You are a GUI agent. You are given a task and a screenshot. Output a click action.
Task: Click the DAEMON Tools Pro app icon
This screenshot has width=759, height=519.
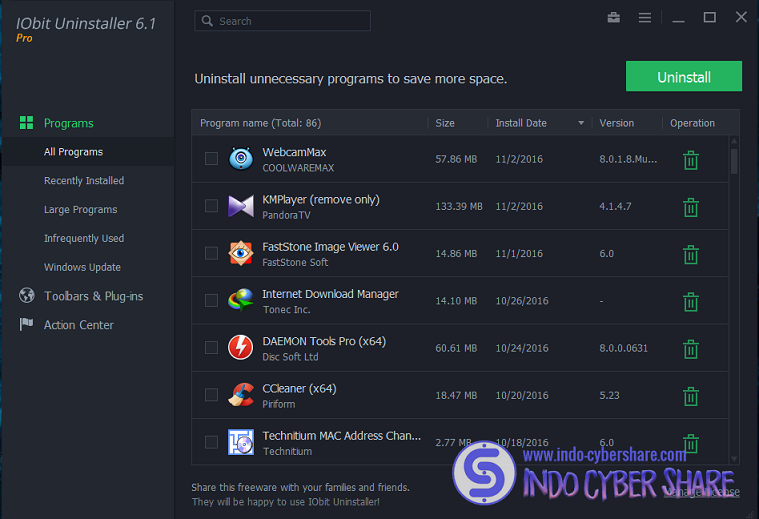(x=241, y=348)
